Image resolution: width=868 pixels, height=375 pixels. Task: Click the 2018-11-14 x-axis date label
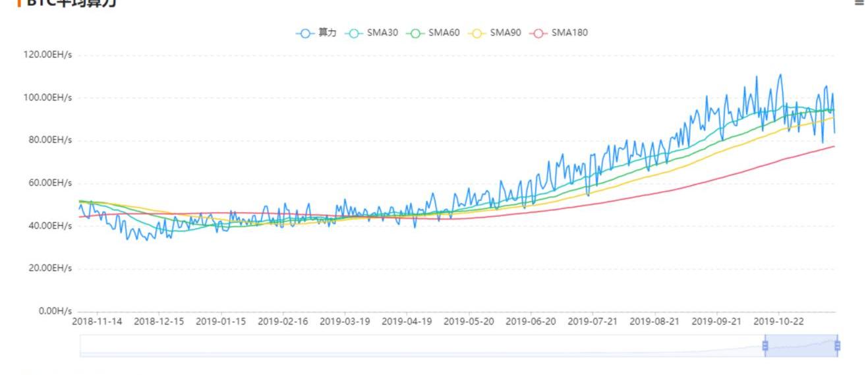(98, 322)
